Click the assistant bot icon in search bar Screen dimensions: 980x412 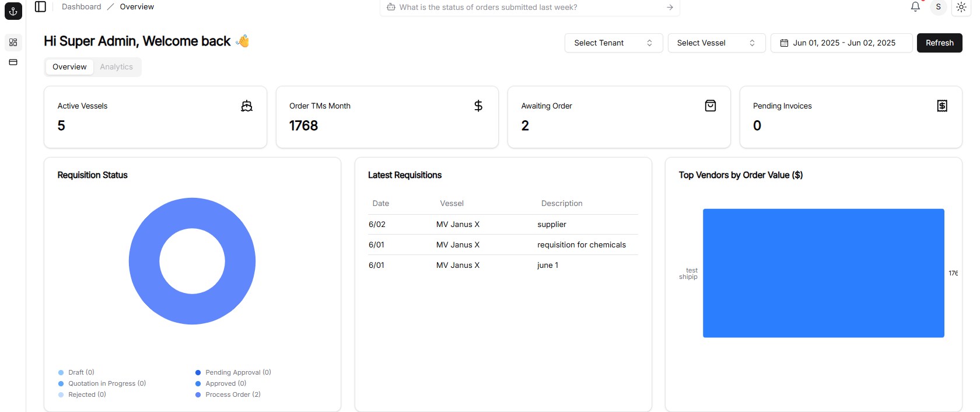pyautogui.click(x=391, y=7)
